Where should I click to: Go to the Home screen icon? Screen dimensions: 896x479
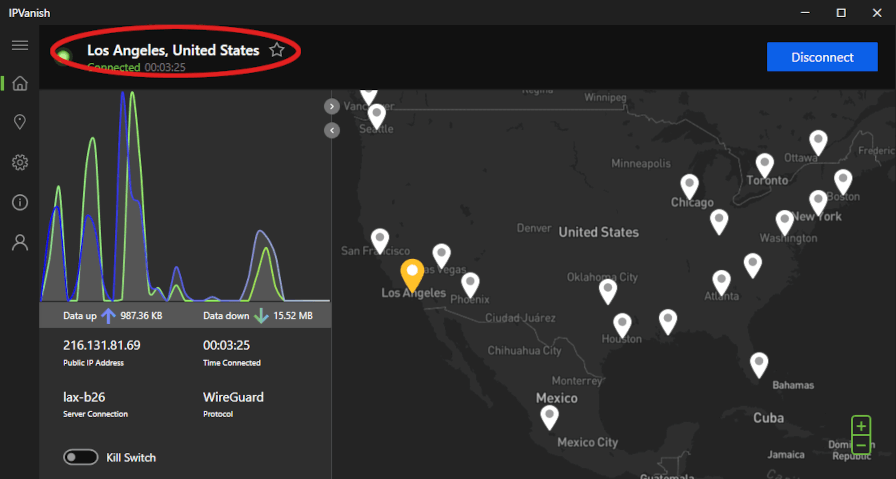[x=20, y=83]
